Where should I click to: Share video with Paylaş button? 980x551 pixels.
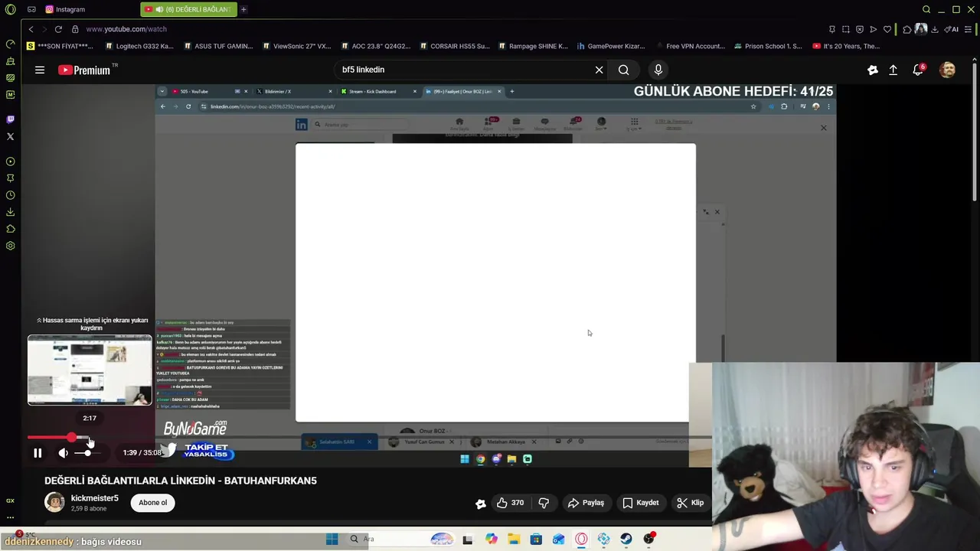coord(586,503)
